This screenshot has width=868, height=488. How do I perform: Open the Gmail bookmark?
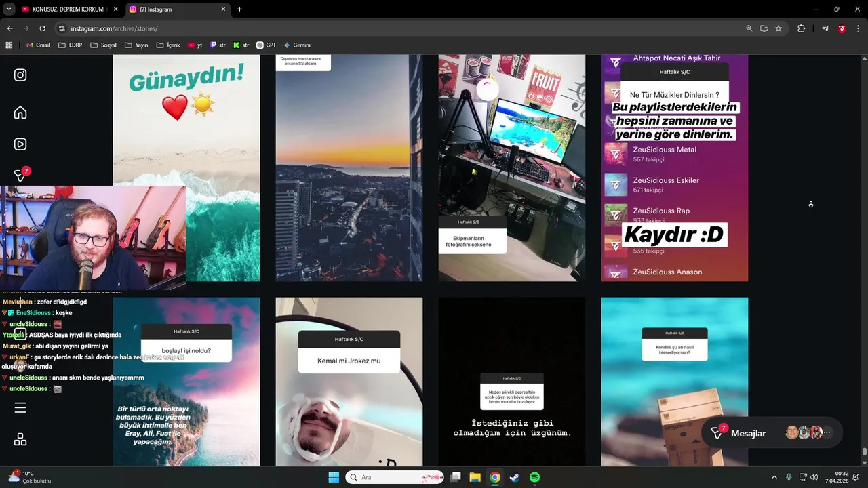[38, 45]
